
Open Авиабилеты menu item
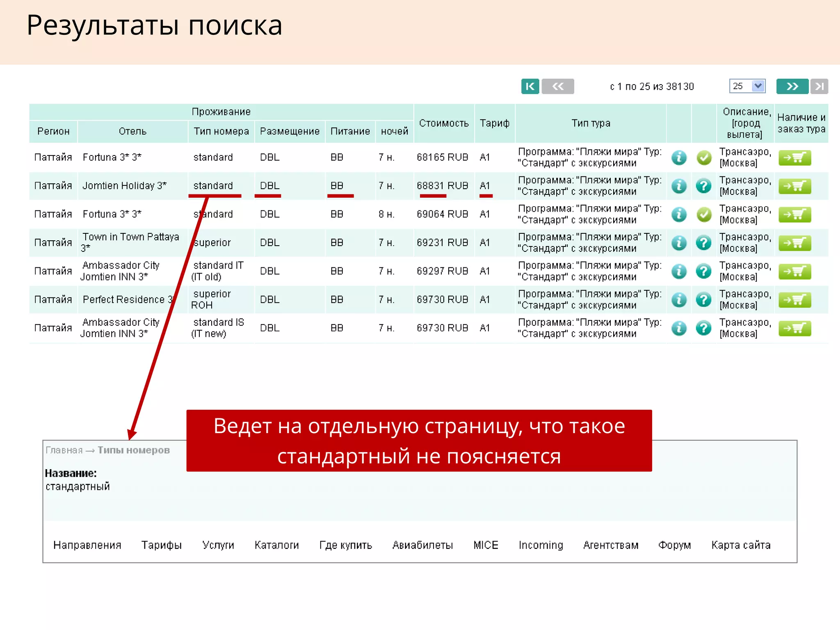pos(423,545)
